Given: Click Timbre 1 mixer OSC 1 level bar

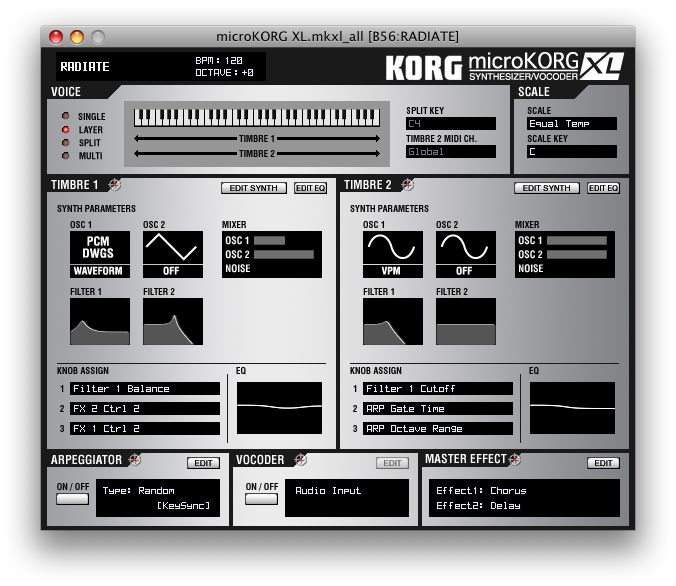Looking at the screenshot, I should pyautogui.click(x=269, y=241).
